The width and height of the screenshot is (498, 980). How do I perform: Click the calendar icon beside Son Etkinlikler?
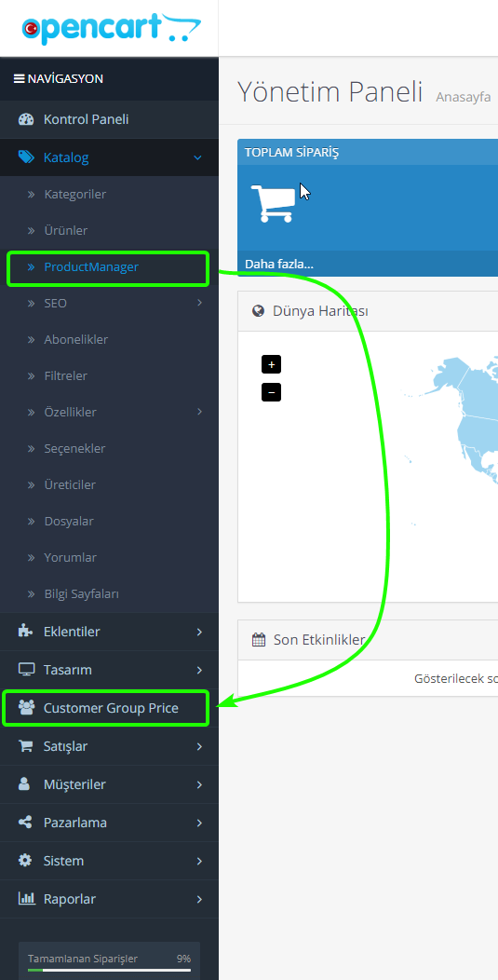[x=259, y=639]
